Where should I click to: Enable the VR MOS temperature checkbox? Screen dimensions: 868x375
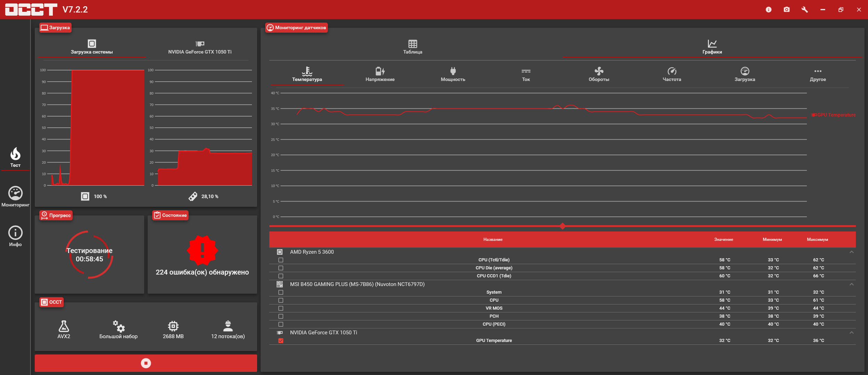(281, 308)
